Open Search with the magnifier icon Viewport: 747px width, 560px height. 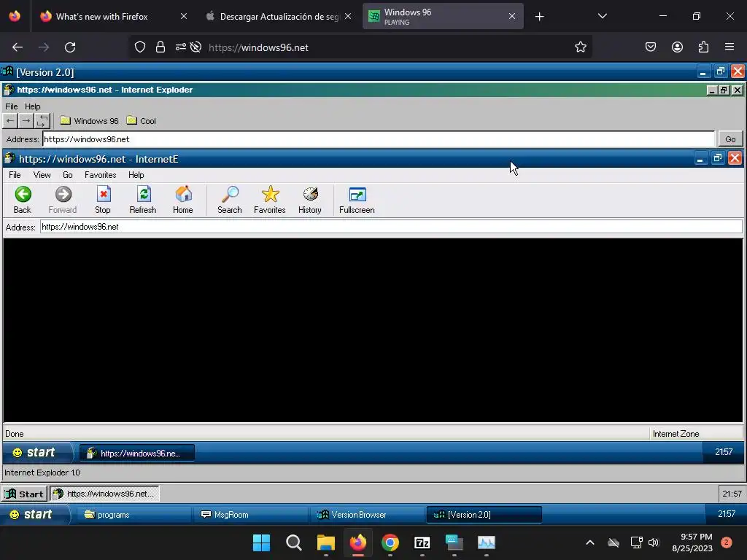(230, 194)
